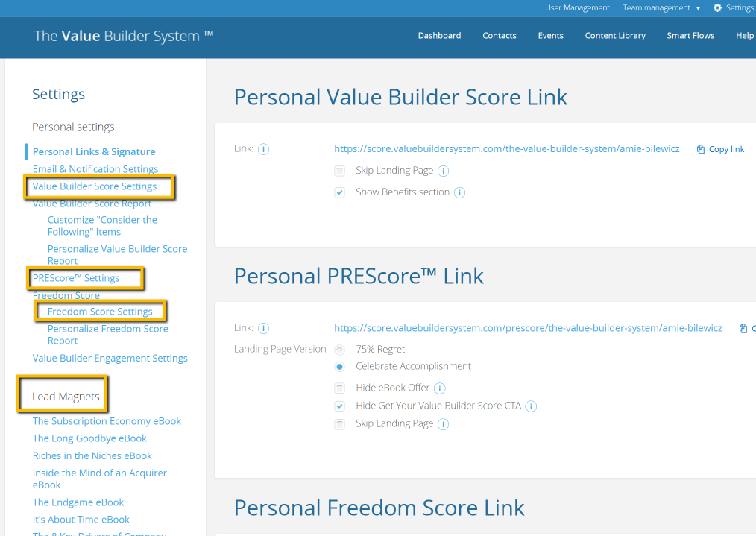Click the info icon next to the PREScore Link label
The height and width of the screenshot is (536, 756).
(x=265, y=328)
